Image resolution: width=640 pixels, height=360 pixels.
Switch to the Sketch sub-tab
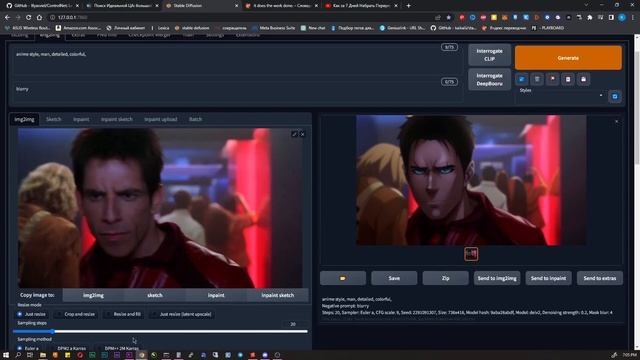pos(53,119)
